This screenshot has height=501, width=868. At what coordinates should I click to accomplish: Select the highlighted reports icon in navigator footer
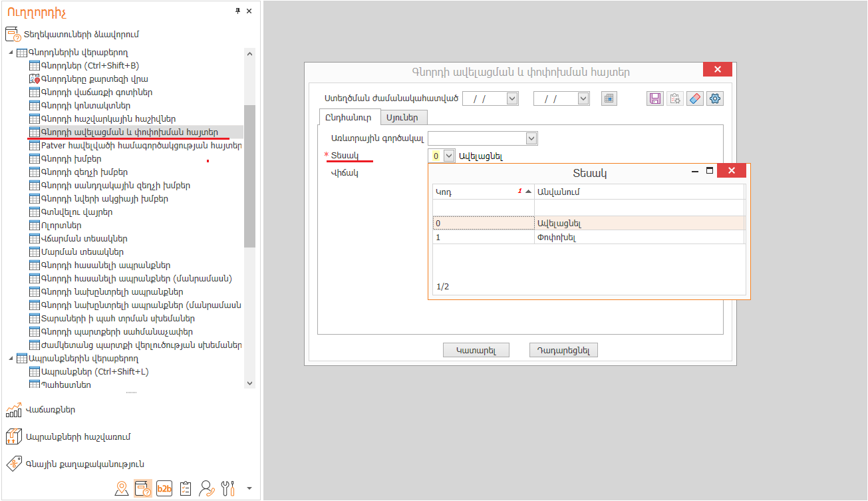[x=142, y=488]
